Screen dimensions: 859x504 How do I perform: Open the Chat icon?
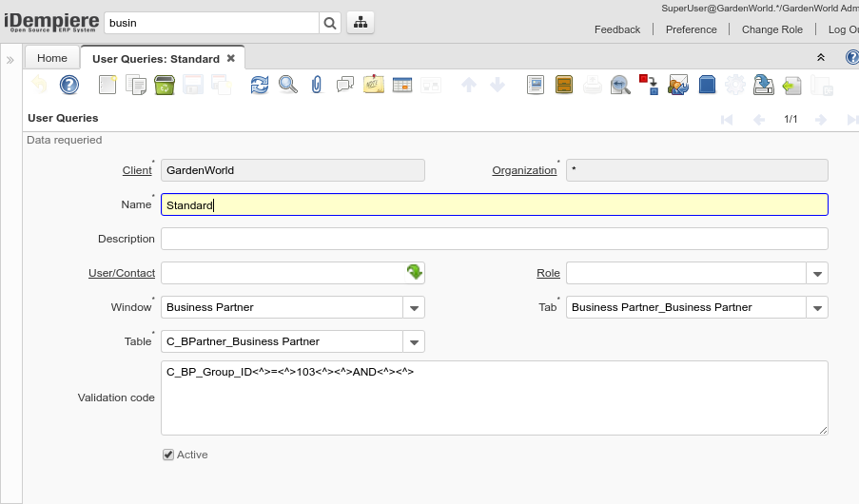[345, 86]
